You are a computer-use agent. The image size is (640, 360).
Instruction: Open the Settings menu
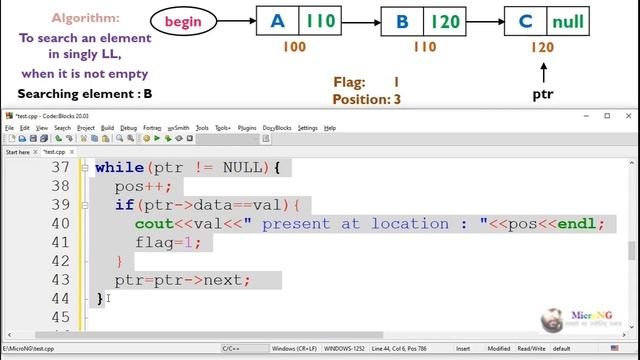308,128
